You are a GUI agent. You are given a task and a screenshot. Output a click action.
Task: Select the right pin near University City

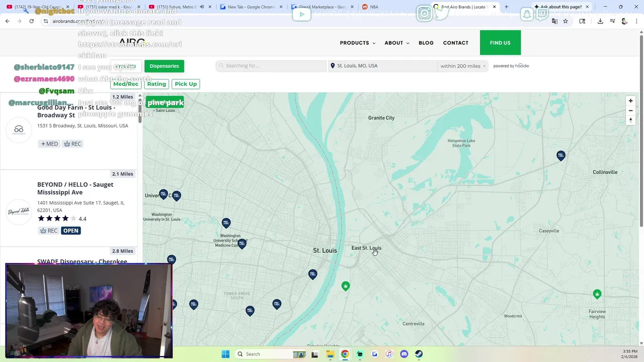176,196
